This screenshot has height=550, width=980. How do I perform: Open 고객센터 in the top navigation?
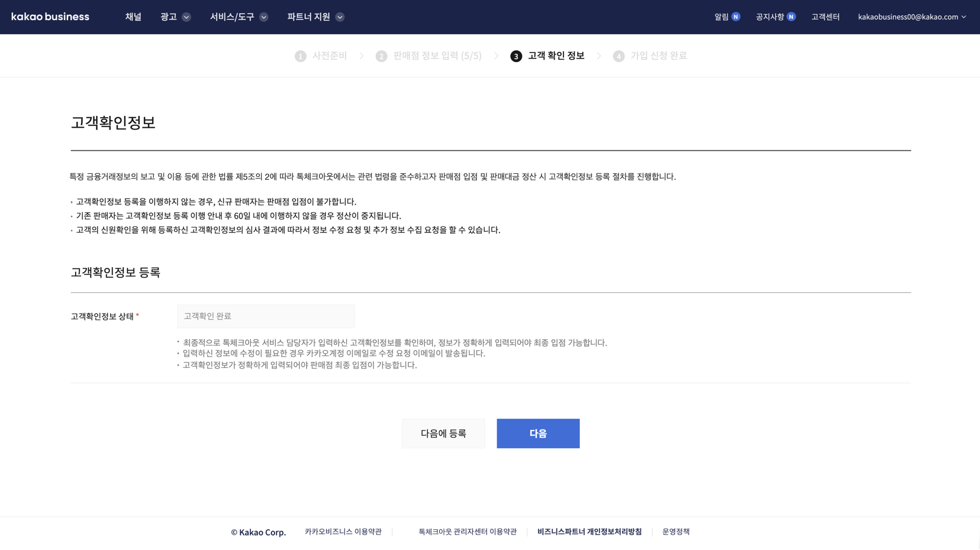click(x=825, y=17)
